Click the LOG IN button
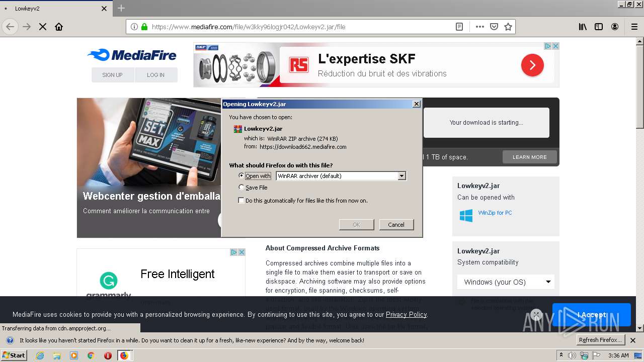 (x=156, y=75)
